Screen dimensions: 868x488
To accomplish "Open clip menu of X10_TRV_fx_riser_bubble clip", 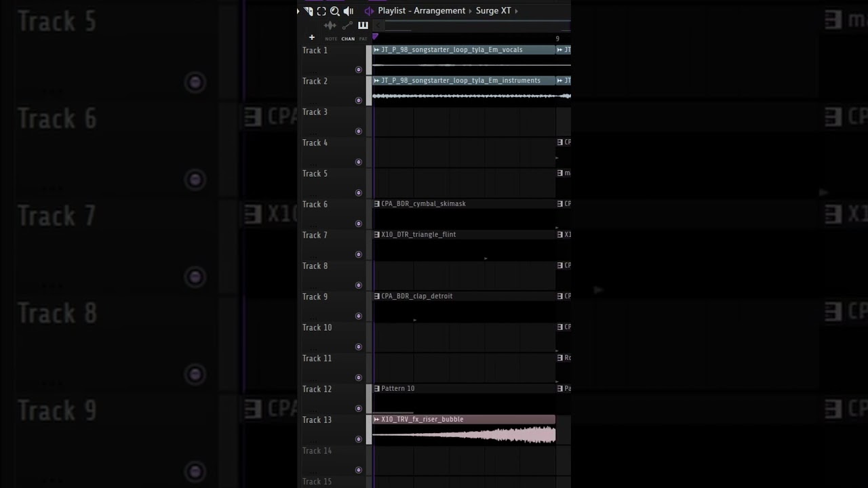I will click(377, 420).
